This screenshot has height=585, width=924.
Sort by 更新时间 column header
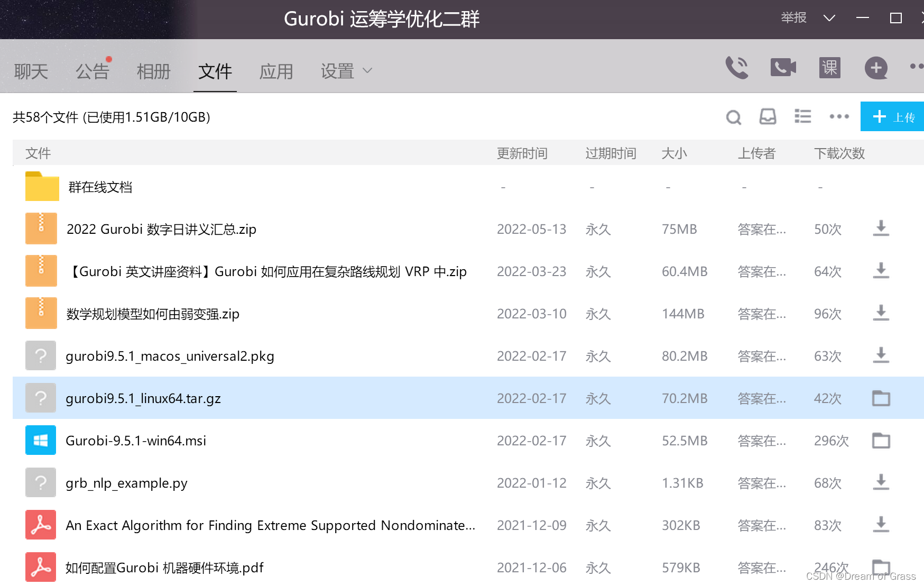(x=522, y=153)
